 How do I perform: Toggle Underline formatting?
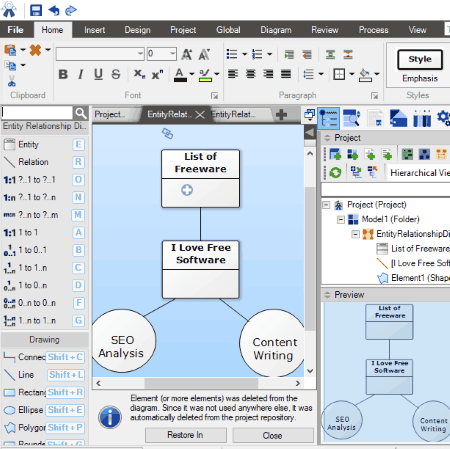[98, 74]
